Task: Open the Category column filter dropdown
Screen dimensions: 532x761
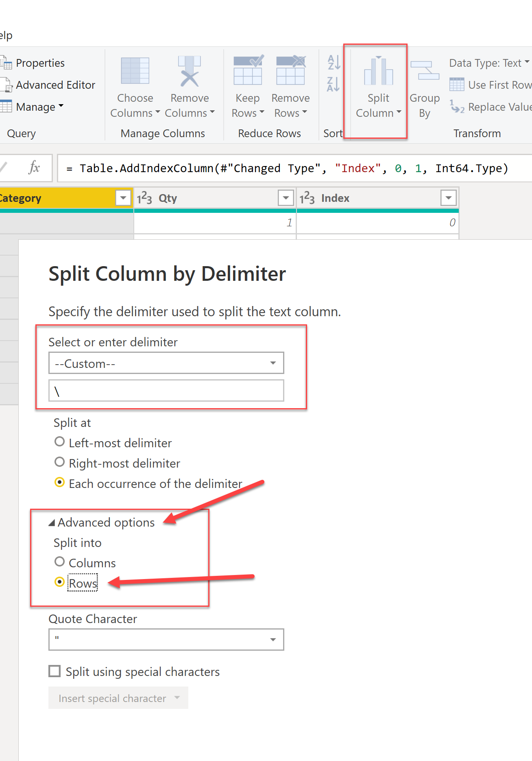Action: click(123, 198)
